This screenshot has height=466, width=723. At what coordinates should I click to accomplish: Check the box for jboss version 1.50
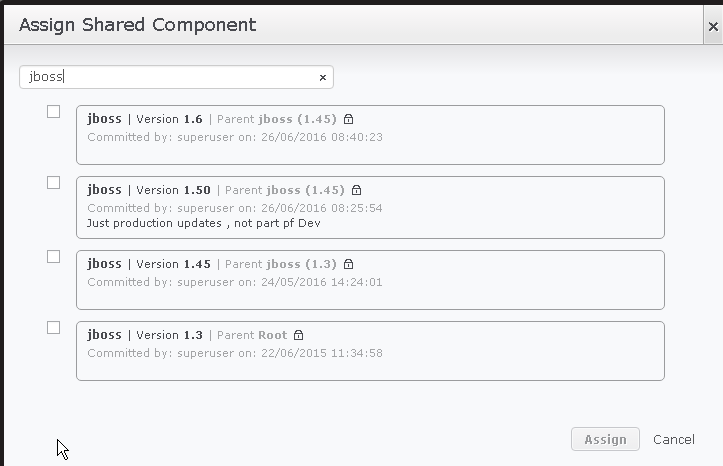pos(53,183)
